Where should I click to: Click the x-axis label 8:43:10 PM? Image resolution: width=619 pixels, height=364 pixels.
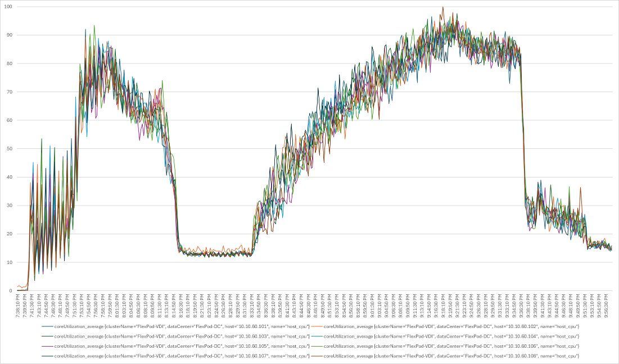coord(293,304)
